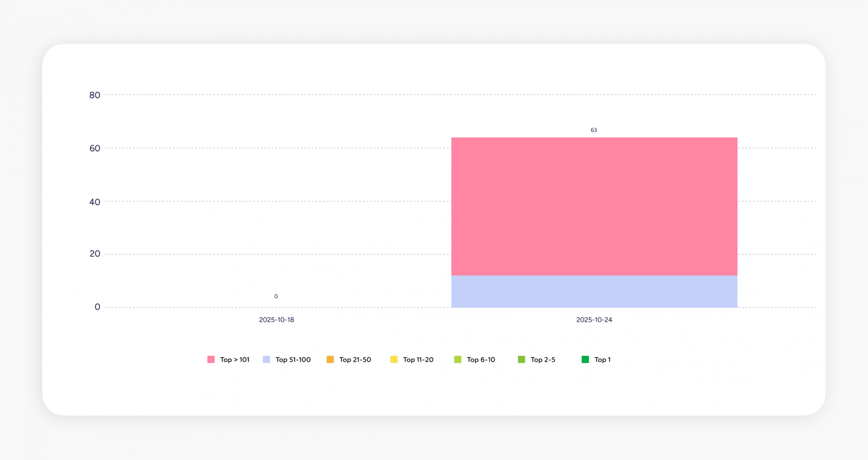This screenshot has height=460, width=868.
Task: Select the 'Top 6-10' legend text
Action: pyautogui.click(x=481, y=360)
